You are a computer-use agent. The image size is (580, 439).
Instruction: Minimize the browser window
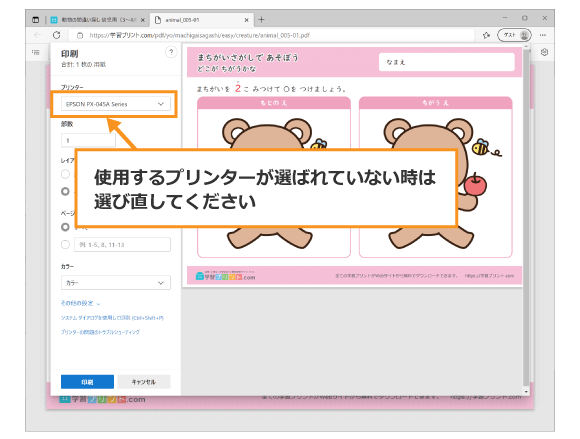tap(505, 18)
